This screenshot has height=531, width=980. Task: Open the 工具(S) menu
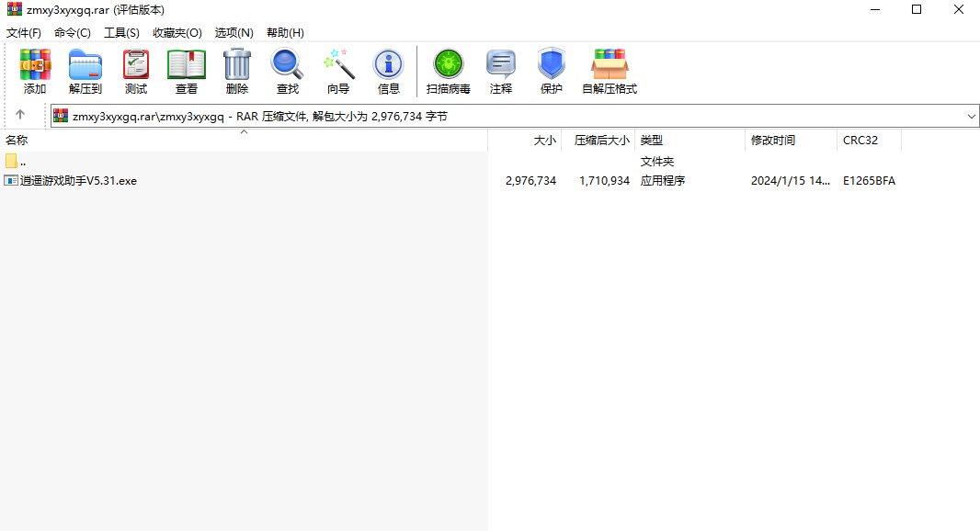click(x=121, y=32)
